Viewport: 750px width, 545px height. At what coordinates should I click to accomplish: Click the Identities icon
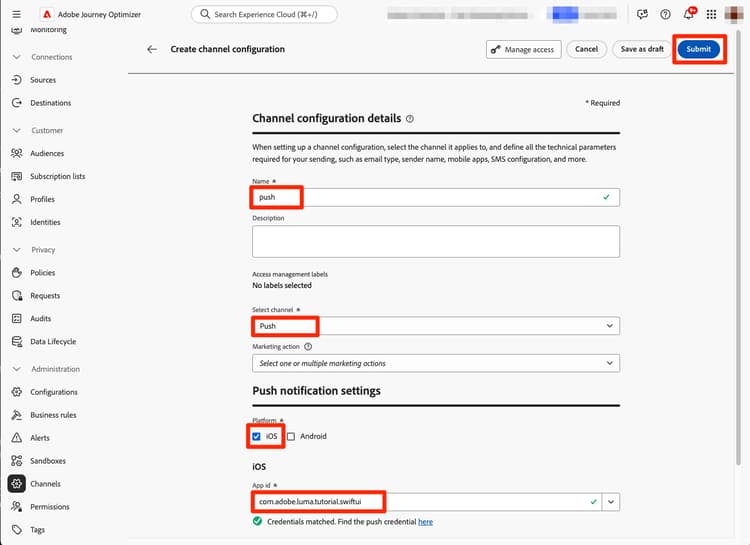tap(17, 222)
